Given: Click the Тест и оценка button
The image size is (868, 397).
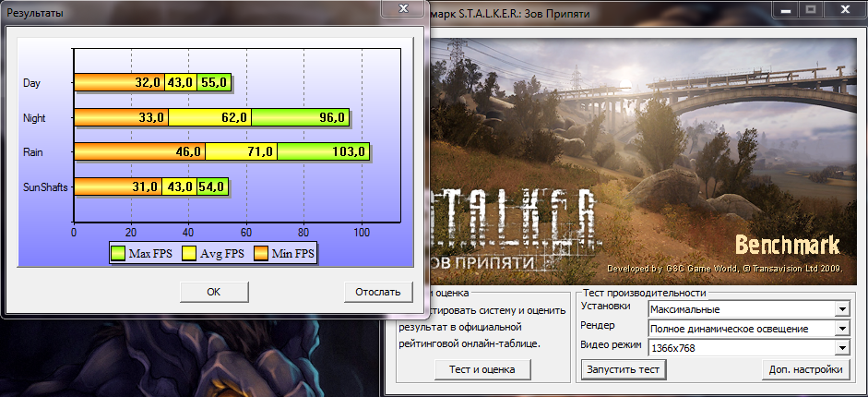Looking at the screenshot, I should (x=482, y=369).
